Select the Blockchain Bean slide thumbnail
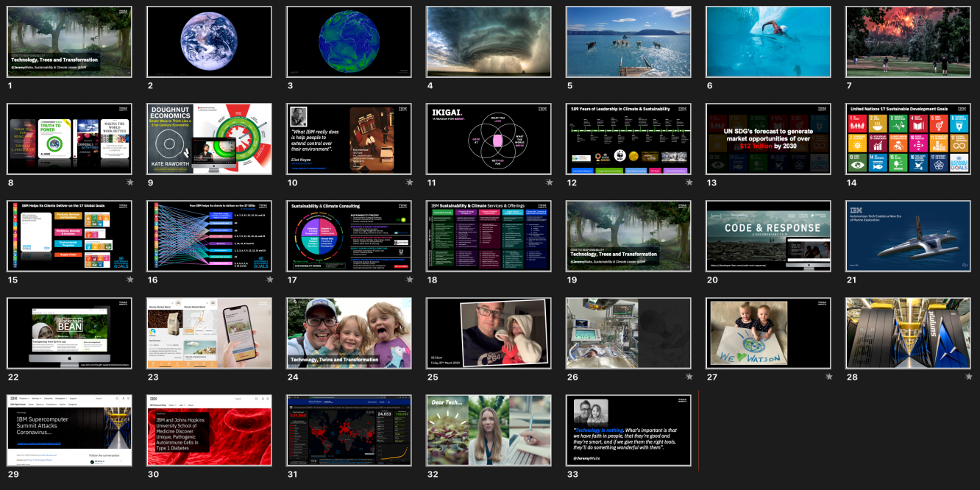Image resolution: width=980 pixels, height=490 pixels. [x=70, y=333]
